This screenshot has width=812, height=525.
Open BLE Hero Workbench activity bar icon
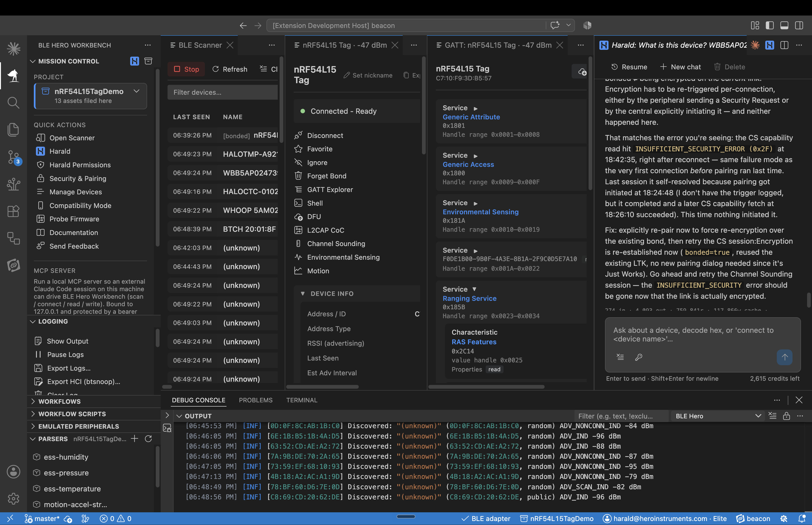[x=13, y=75]
